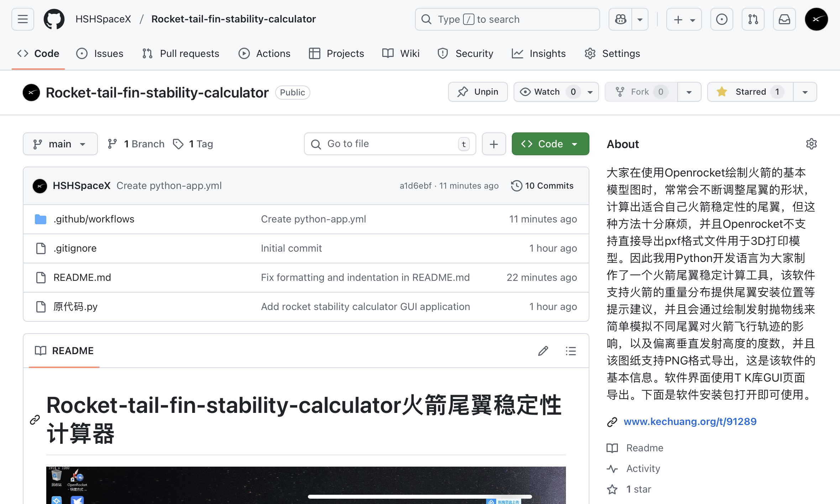Open global pull requests icon in header
The image size is (840, 504).
[x=753, y=19]
